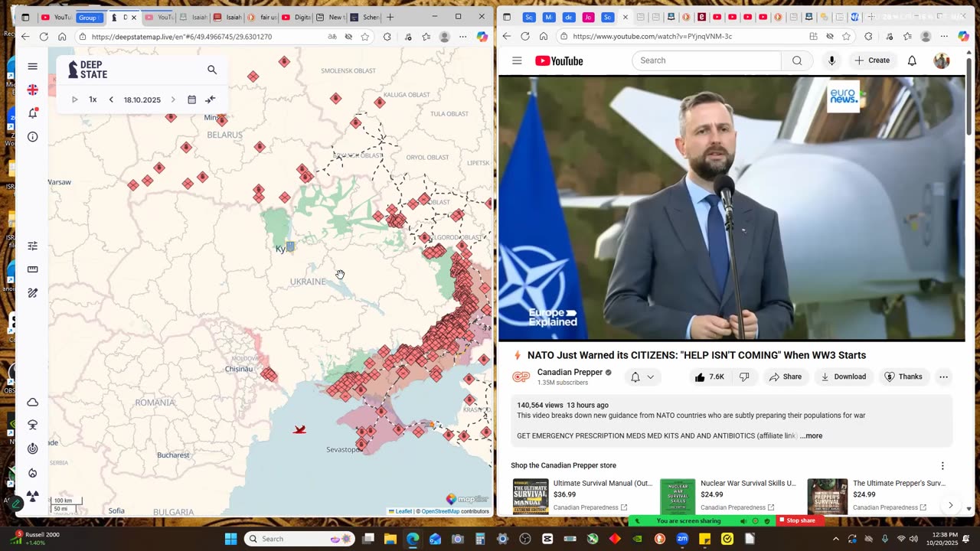The image size is (980, 551).
Task: Open the Windows Start menu
Action: click(230, 539)
